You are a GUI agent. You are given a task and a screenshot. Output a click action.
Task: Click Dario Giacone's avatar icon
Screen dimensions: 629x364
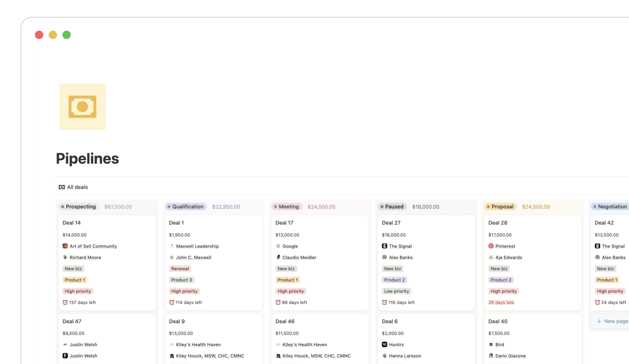(x=491, y=356)
